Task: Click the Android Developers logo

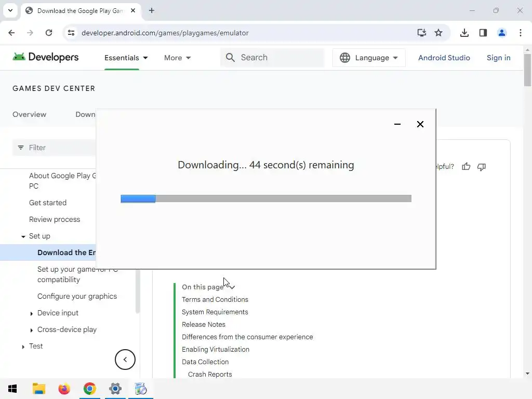Action: [x=46, y=57]
